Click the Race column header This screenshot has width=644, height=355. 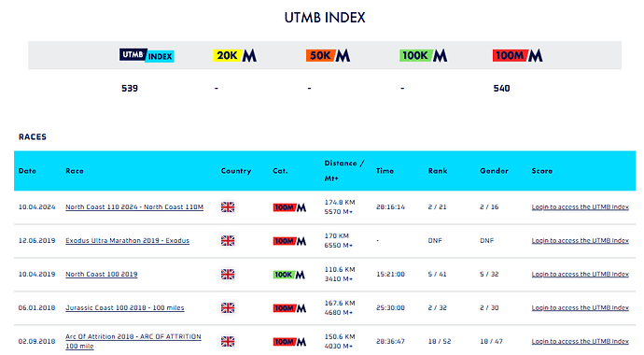(x=75, y=171)
